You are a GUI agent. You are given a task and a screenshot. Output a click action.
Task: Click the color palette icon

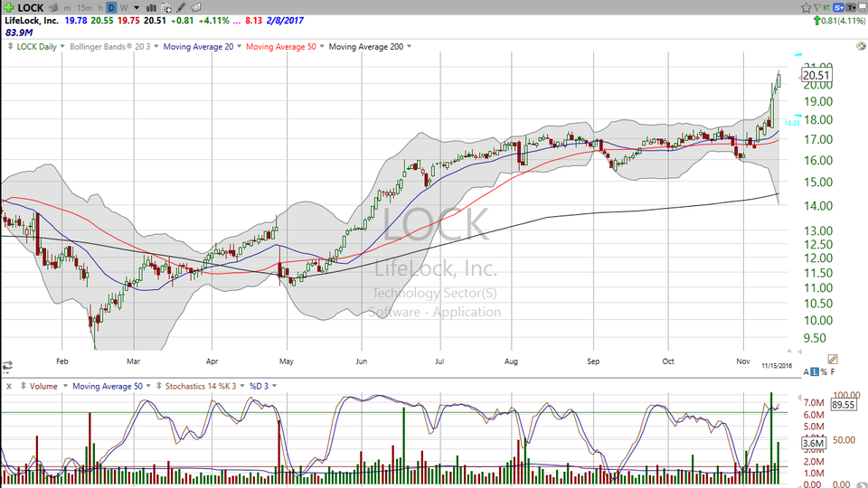[x=861, y=46]
